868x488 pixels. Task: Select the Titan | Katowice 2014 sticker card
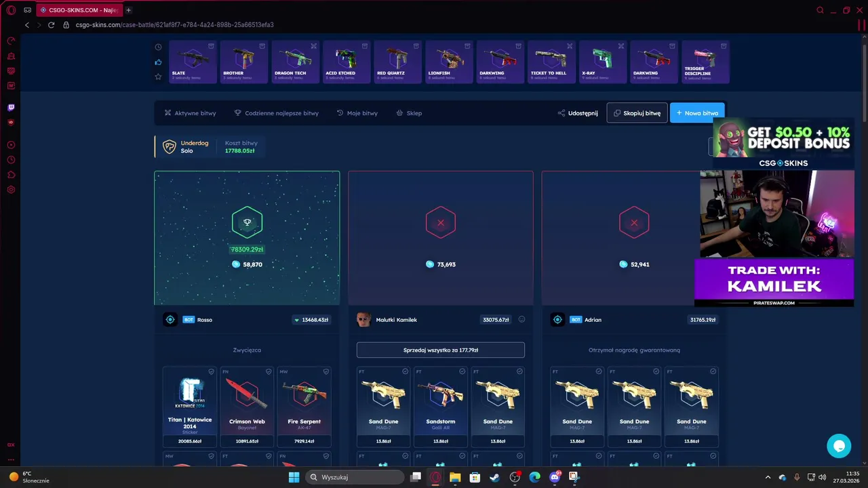coord(190,407)
